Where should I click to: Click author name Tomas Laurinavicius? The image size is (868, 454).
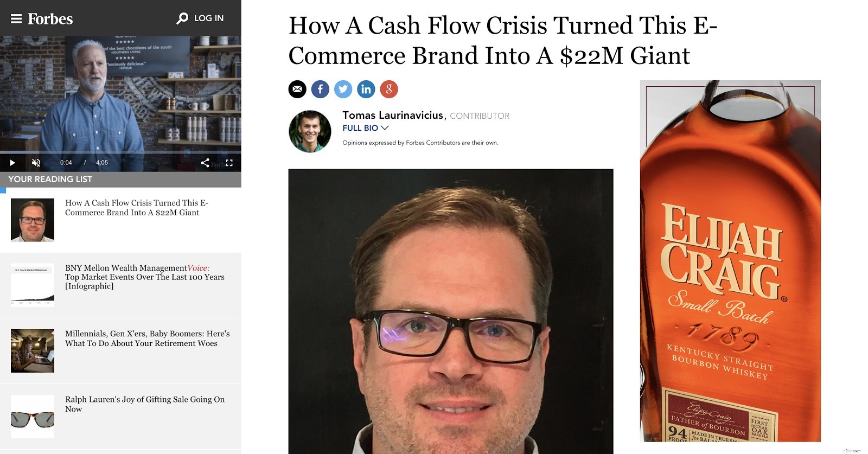point(392,115)
